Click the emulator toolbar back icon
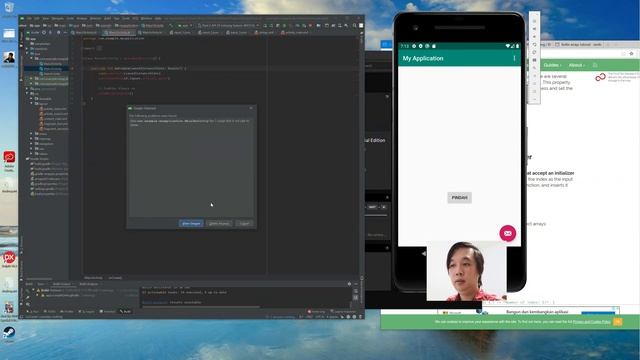 click(x=534, y=76)
